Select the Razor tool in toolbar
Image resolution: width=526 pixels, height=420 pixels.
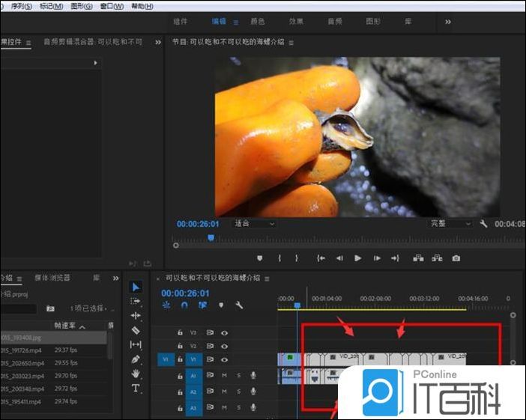point(136,329)
